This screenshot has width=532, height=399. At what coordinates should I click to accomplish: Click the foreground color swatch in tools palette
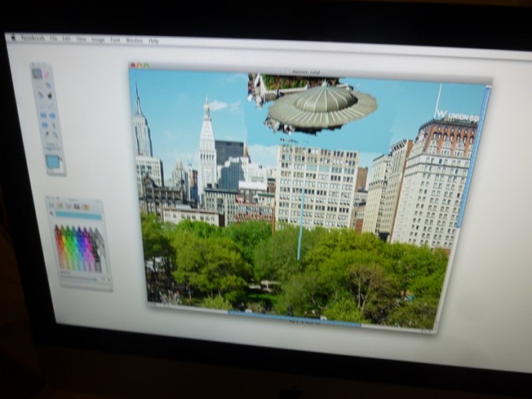52,161
